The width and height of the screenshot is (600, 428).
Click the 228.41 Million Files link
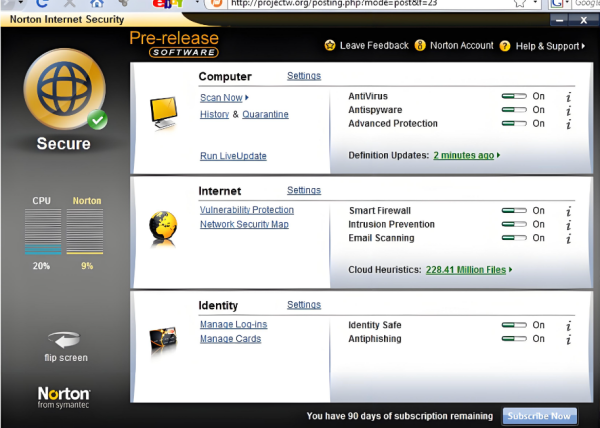pos(466,270)
